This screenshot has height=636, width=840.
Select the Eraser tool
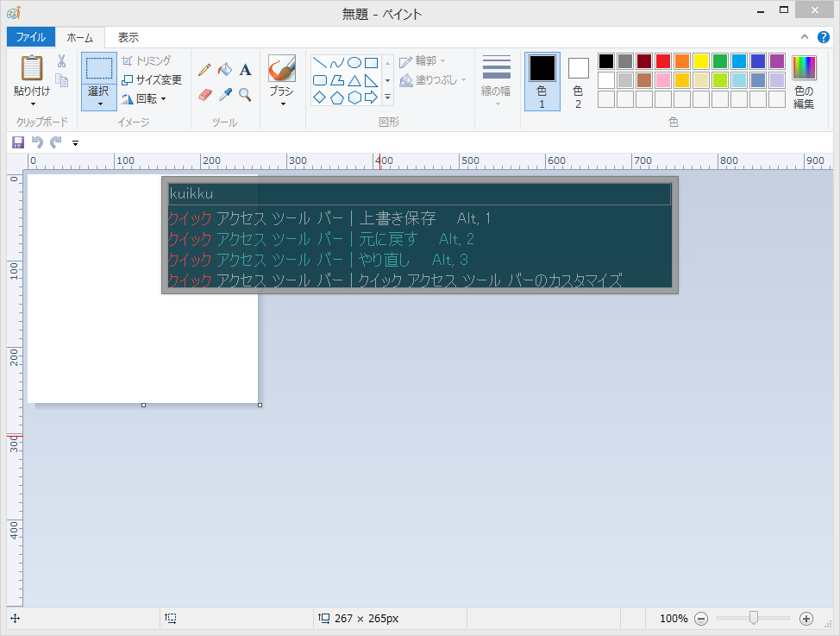(x=204, y=93)
